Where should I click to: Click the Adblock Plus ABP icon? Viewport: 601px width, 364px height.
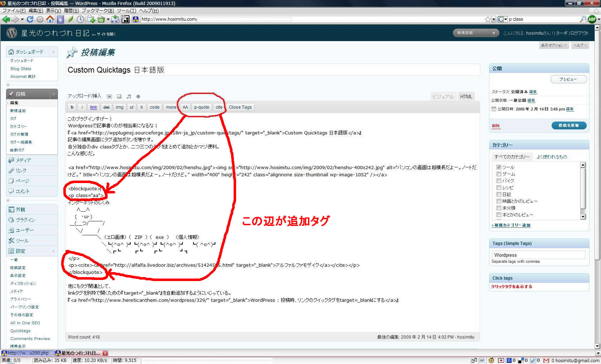[x=592, y=19]
